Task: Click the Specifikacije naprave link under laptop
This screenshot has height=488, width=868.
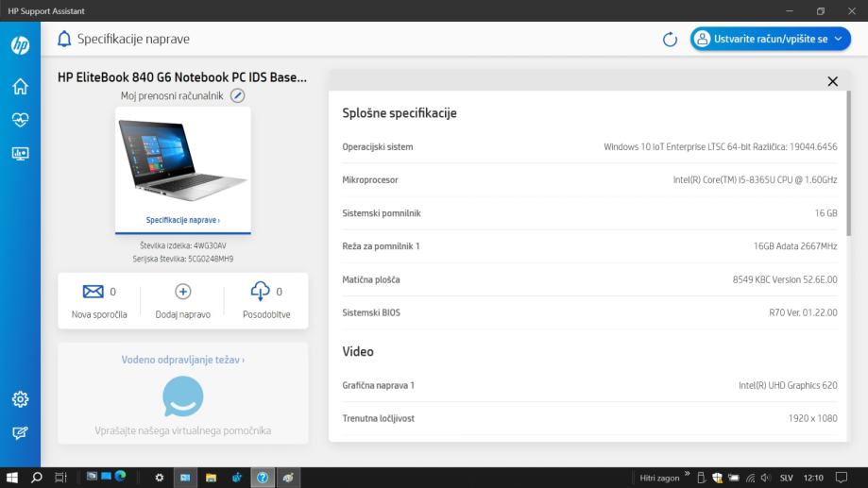Action: point(183,220)
